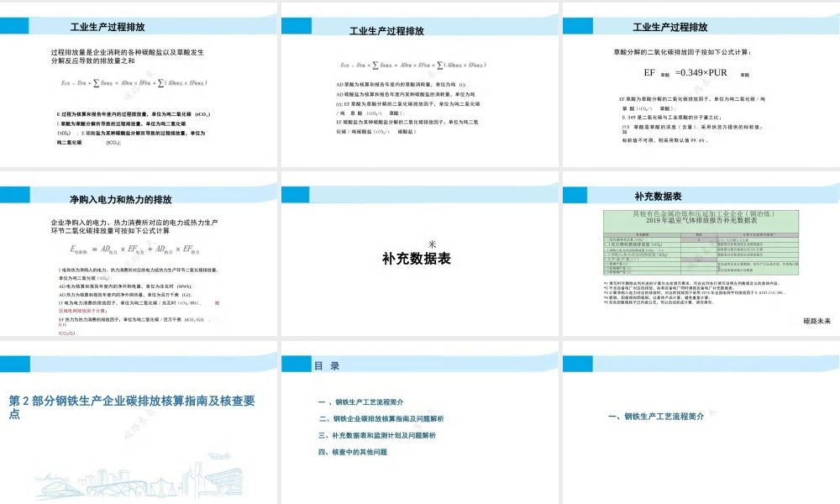840x504 pixels.
Task: Select the 净购入电力和热力的排放 slide
Action: [139, 252]
